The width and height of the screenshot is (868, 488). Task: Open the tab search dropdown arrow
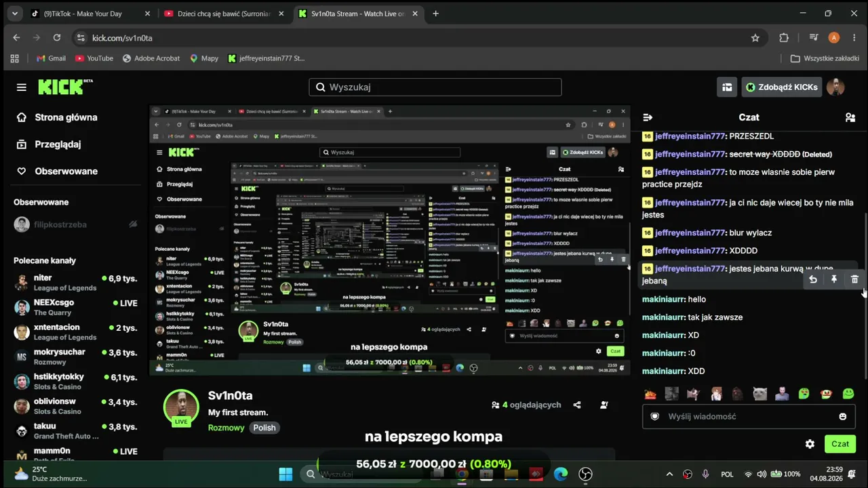point(16,14)
